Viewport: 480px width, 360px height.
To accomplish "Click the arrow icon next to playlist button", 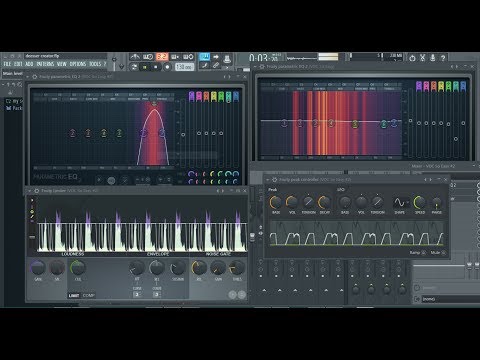I will click(216, 57).
